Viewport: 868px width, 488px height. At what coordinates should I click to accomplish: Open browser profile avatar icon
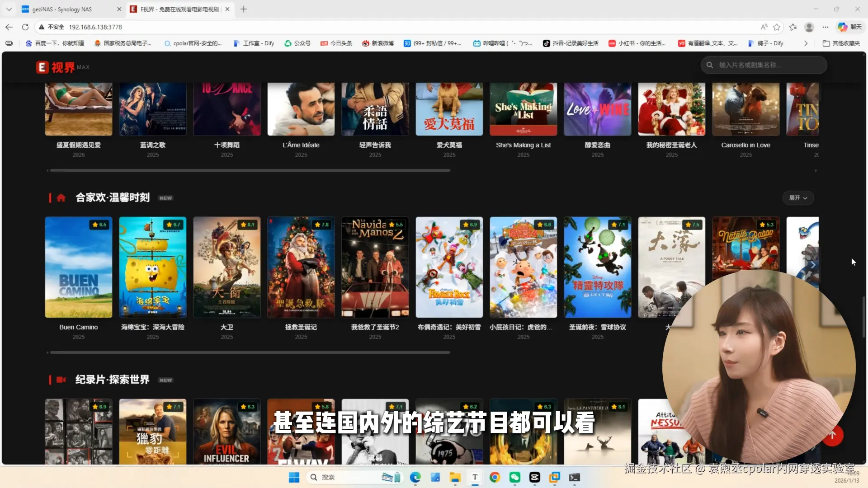click(809, 27)
